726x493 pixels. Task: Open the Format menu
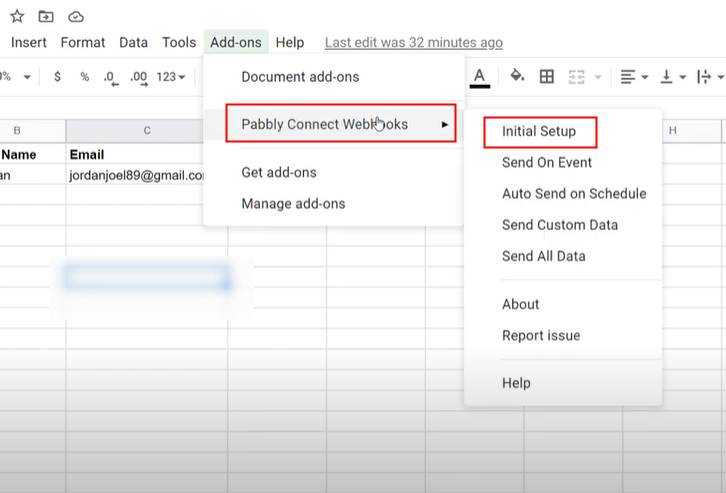click(83, 43)
